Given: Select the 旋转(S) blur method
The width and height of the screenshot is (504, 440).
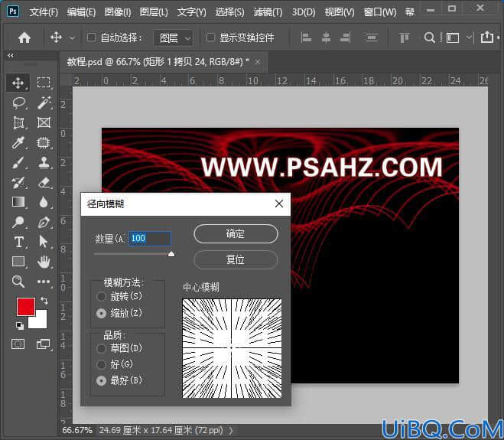Looking at the screenshot, I should (x=101, y=297).
